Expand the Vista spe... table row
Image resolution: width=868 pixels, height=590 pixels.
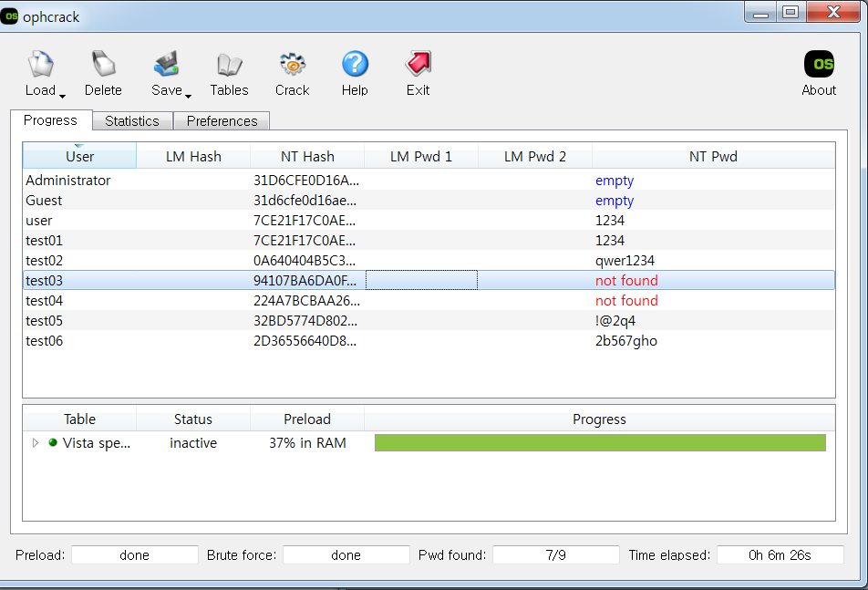[x=36, y=443]
